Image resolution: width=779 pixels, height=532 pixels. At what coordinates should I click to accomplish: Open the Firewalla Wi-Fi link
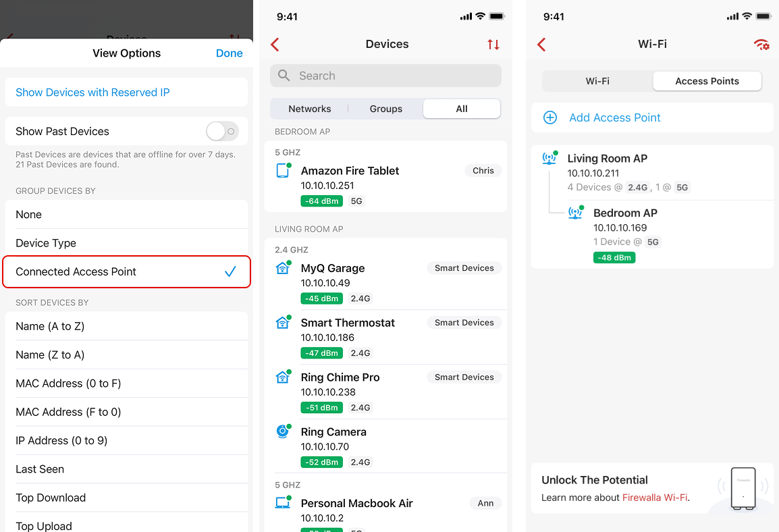coord(655,498)
